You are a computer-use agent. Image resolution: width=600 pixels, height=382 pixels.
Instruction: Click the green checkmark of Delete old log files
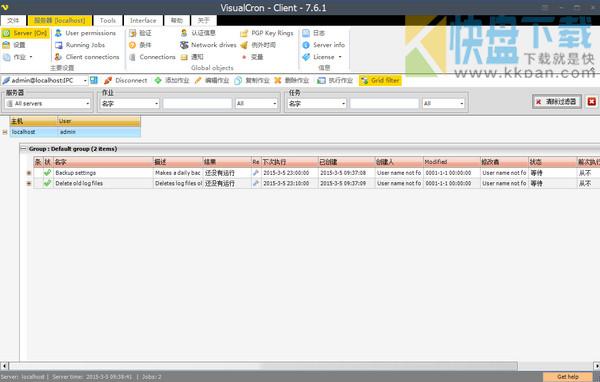click(x=47, y=183)
